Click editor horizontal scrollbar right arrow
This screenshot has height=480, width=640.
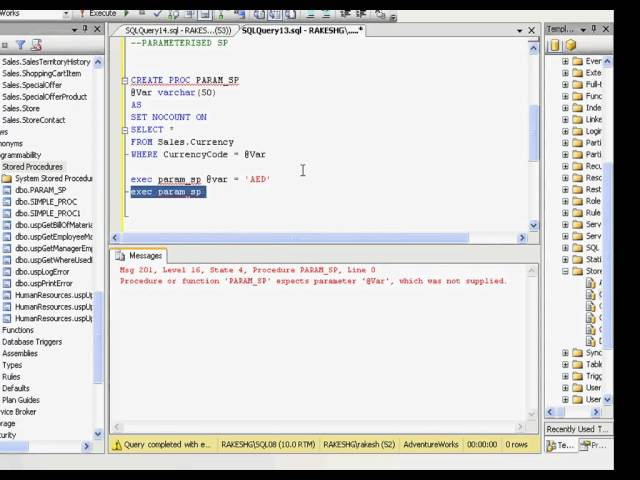[522, 238]
